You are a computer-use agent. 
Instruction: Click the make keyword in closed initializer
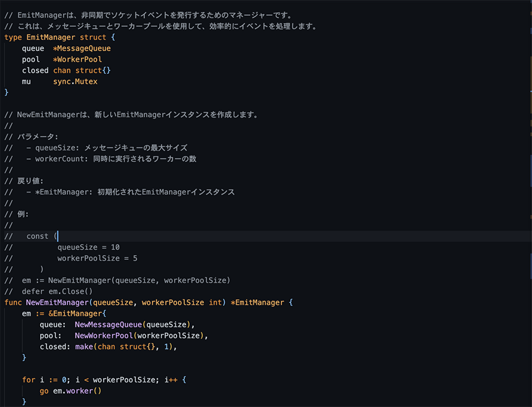(84, 347)
